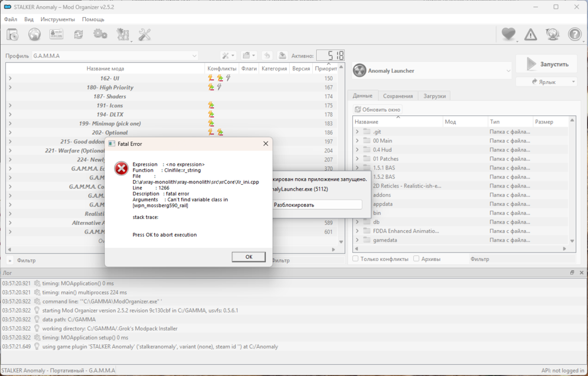Click the Фильтр field in data panel
Viewport: 588px width, 376px height.
(x=522, y=258)
